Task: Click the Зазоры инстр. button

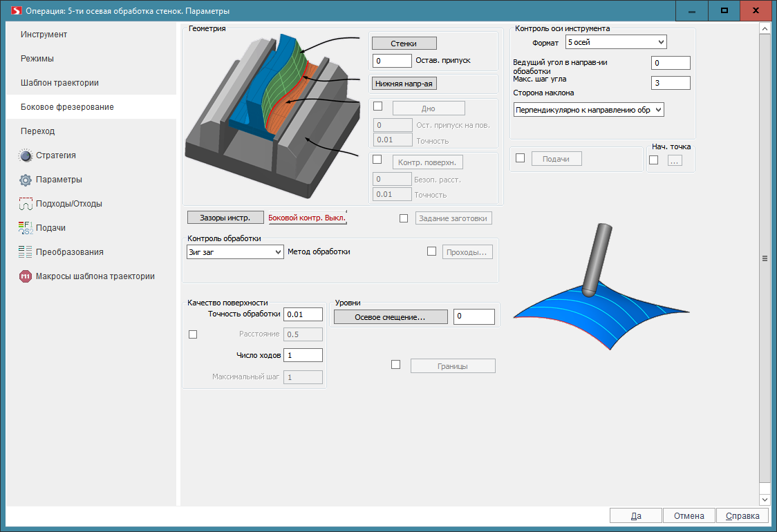Action: coord(225,218)
